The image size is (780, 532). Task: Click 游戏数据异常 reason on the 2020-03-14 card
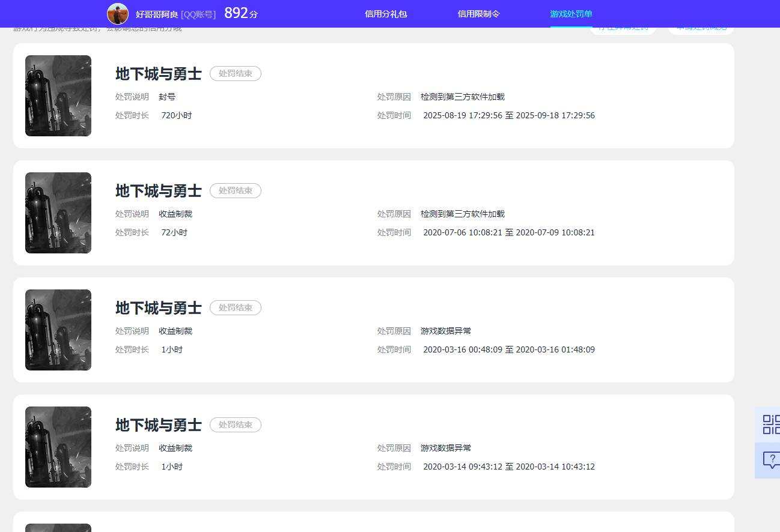pos(446,448)
